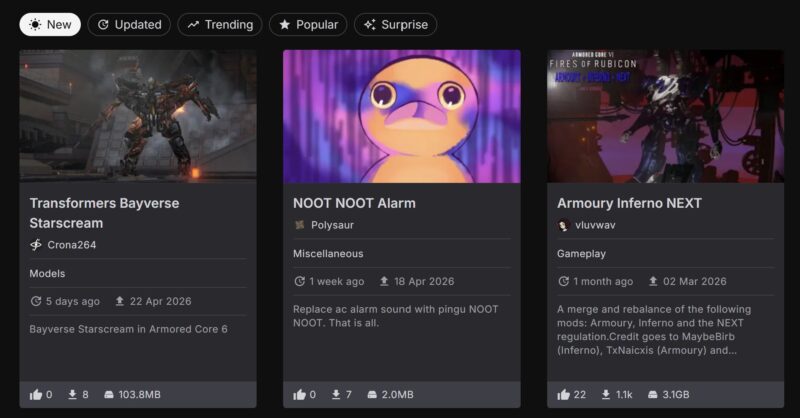Switch to the Trending sorting tab
The width and height of the screenshot is (800, 418).
220,24
